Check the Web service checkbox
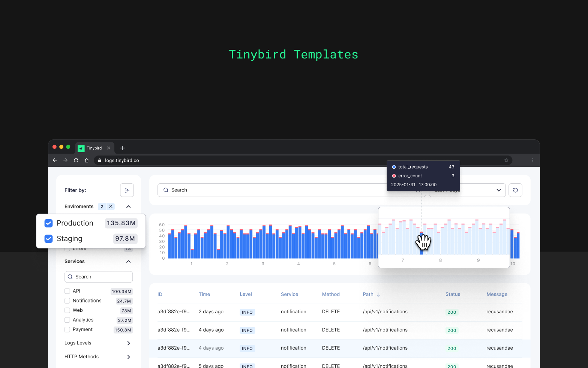This screenshot has width=588, height=368. click(x=67, y=310)
